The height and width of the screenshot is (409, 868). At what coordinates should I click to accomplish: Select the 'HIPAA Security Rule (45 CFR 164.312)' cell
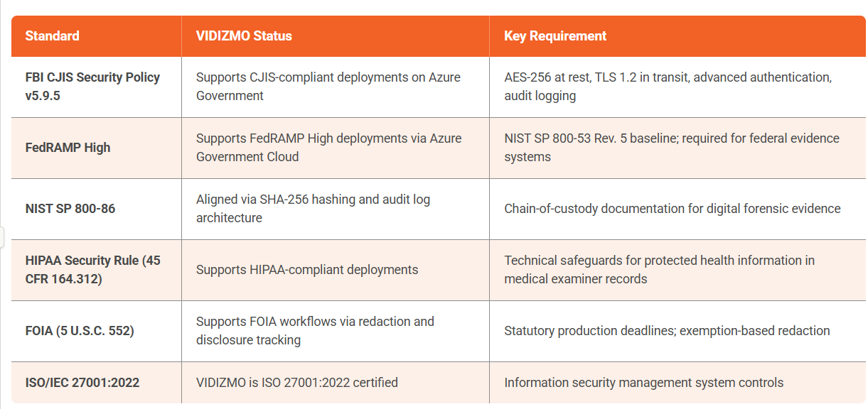[x=96, y=270]
